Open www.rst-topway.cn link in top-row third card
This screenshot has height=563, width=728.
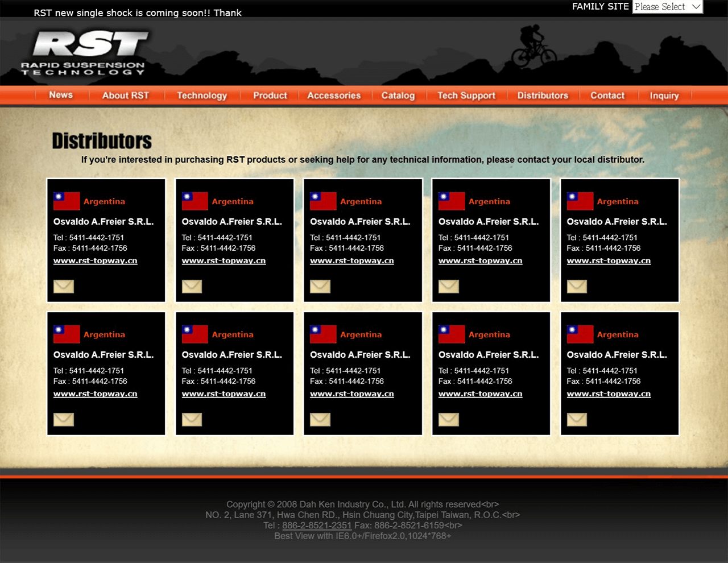[x=352, y=261]
